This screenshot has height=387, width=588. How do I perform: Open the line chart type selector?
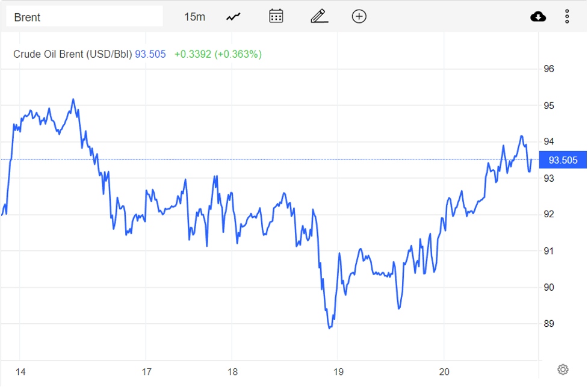(234, 17)
